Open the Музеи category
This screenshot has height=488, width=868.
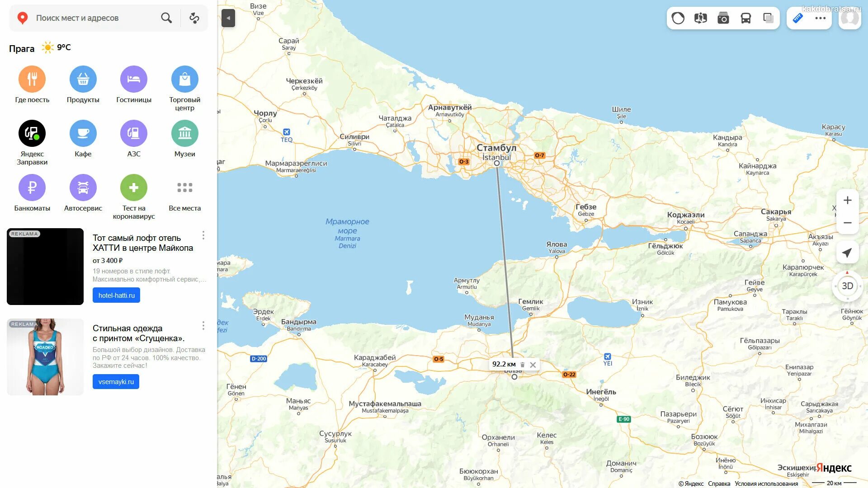pos(184,134)
